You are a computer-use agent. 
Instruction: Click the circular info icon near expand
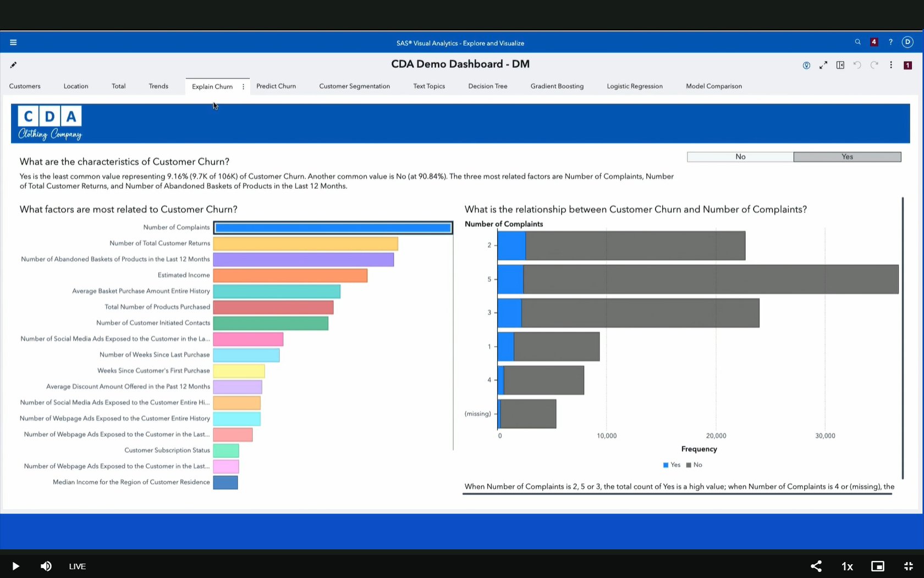click(x=806, y=66)
